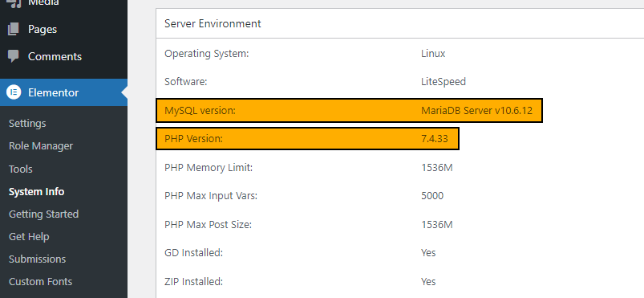This screenshot has height=298, width=644.
Task: Open the Tools submenu item
Action: tap(21, 169)
